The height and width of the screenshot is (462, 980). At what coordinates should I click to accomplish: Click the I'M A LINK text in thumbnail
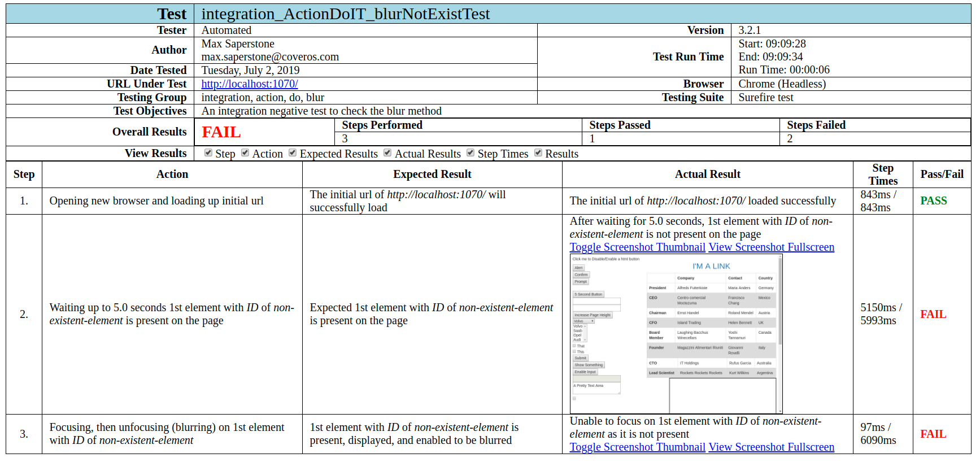click(x=711, y=267)
